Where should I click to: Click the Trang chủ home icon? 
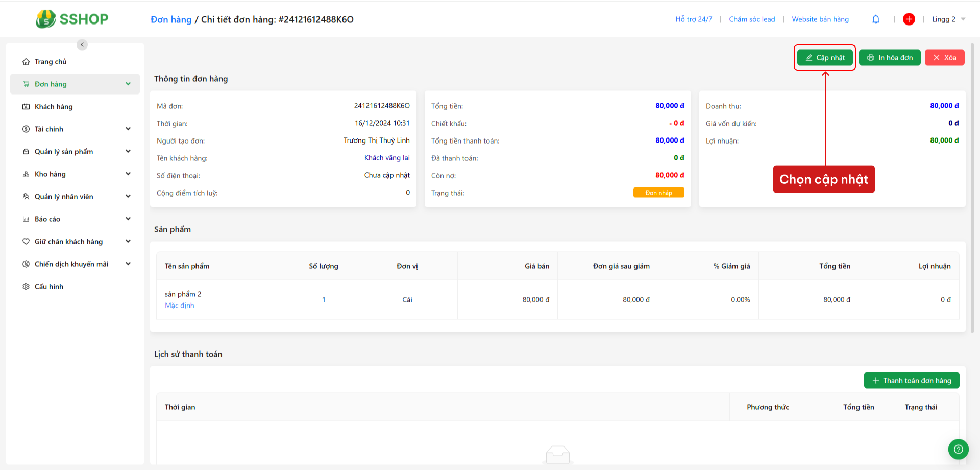pos(26,62)
